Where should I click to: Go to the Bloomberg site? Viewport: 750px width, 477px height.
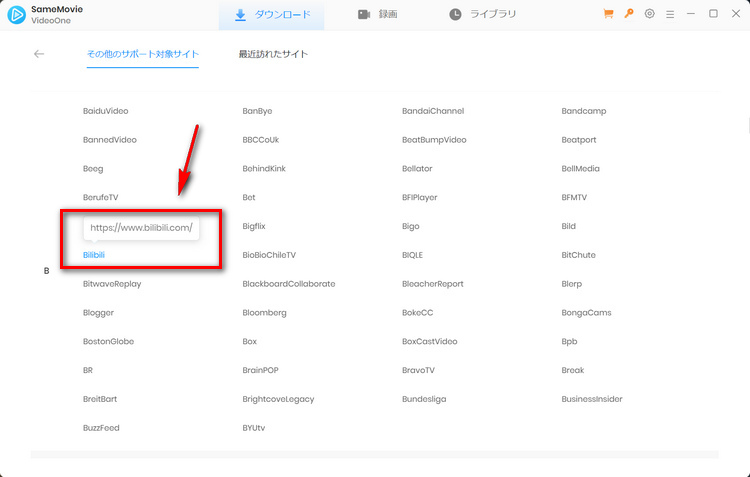point(264,313)
